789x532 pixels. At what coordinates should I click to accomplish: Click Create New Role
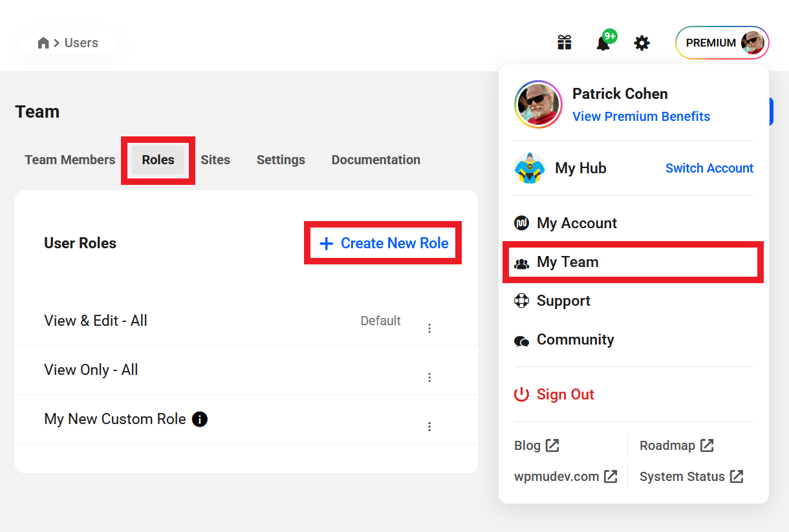[383, 243]
